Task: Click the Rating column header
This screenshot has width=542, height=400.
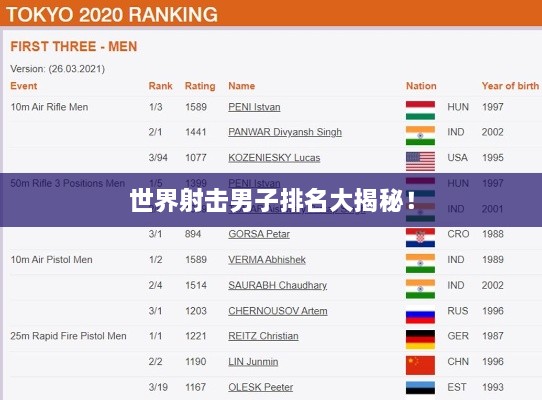Action: (x=200, y=86)
